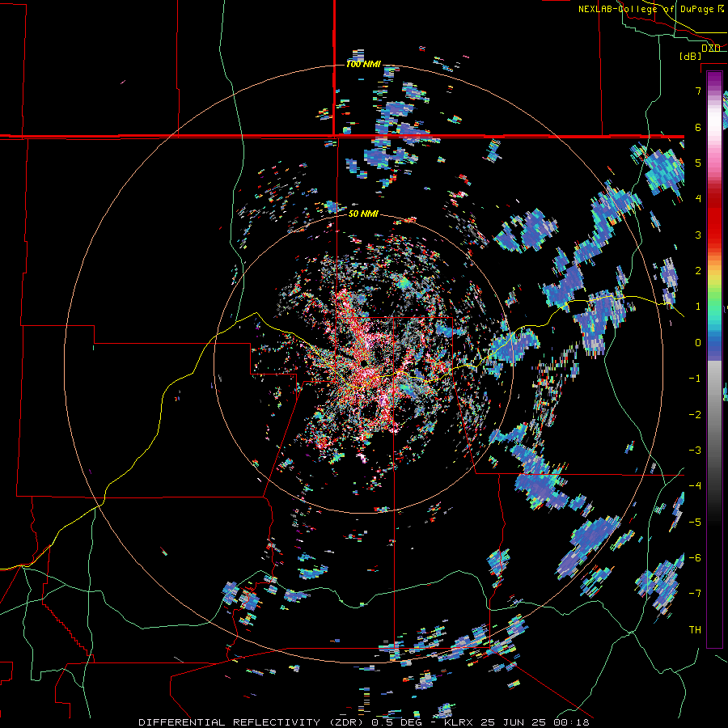Click the -1 label on the dB scale
This screenshot has height=728, width=728.
click(x=695, y=379)
